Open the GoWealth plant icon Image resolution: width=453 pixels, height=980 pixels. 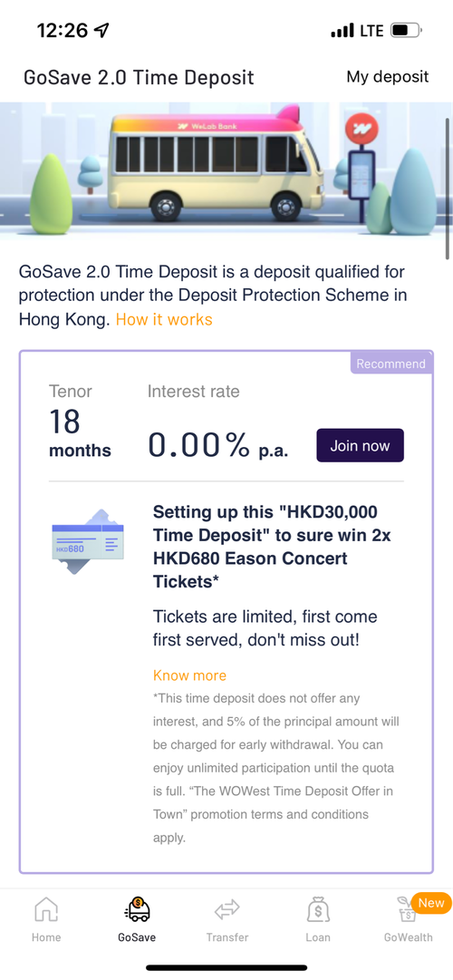pyautogui.click(x=406, y=910)
